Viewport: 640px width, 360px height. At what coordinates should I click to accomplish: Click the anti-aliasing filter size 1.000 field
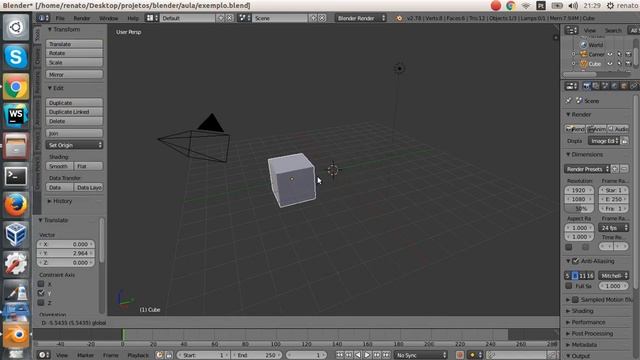tap(613, 286)
